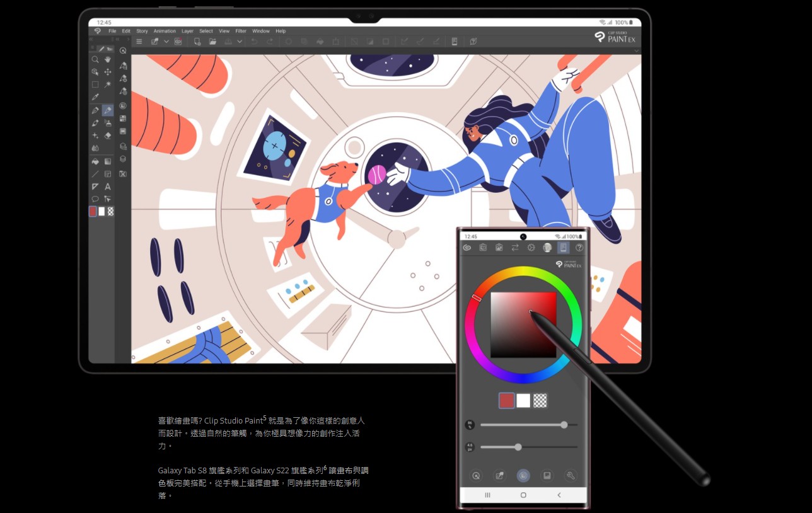Select the rectangle Marquee selection tool
Image resolution: width=812 pixels, height=513 pixels.
click(95, 84)
